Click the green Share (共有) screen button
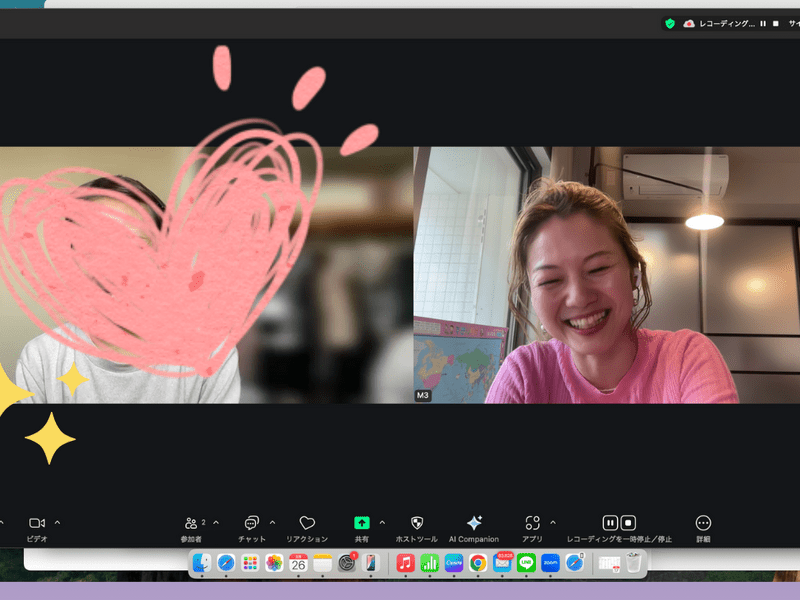The image size is (800, 600). (x=361, y=523)
